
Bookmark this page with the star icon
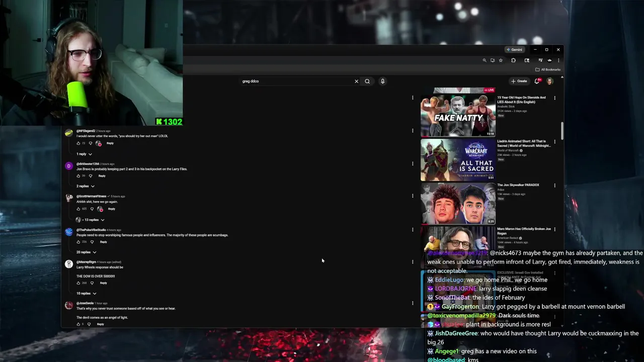(x=501, y=60)
